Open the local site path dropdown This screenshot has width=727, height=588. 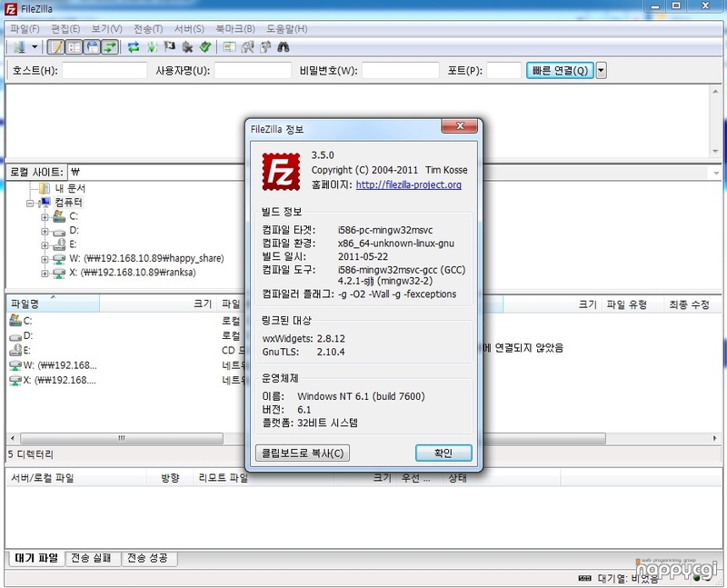716,173
